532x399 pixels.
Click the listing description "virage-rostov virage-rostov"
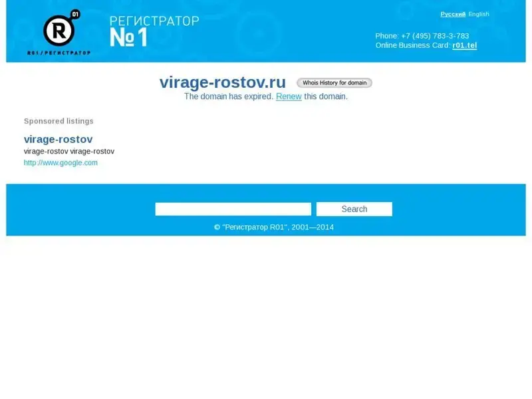tap(69, 151)
